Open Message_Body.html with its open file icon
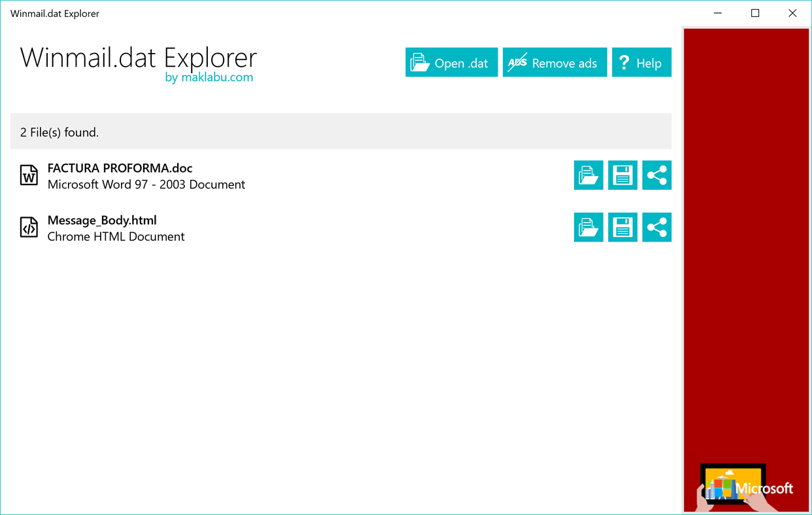Screen dimensions: 812x515 click(x=588, y=227)
